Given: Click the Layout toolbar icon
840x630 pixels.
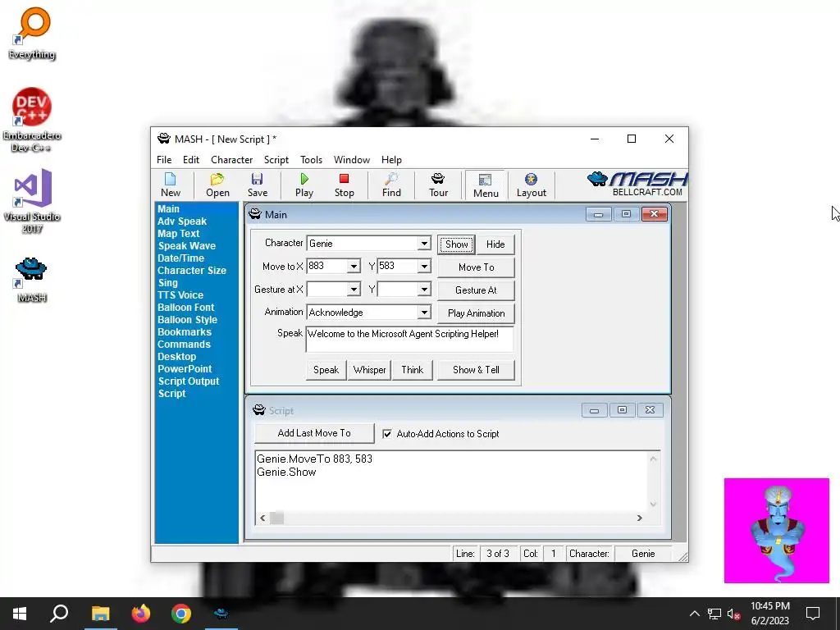Looking at the screenshot, I should [531, 185].
